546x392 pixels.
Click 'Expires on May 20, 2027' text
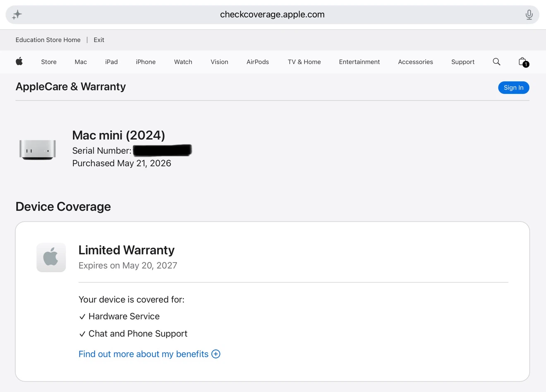(128, 265)
